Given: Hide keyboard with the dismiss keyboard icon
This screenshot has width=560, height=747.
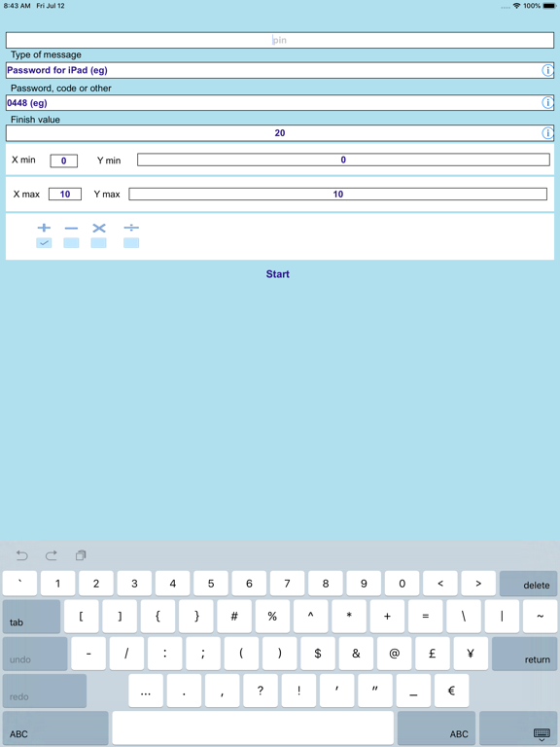Looking at the screenshot, I should pos(542,734).
